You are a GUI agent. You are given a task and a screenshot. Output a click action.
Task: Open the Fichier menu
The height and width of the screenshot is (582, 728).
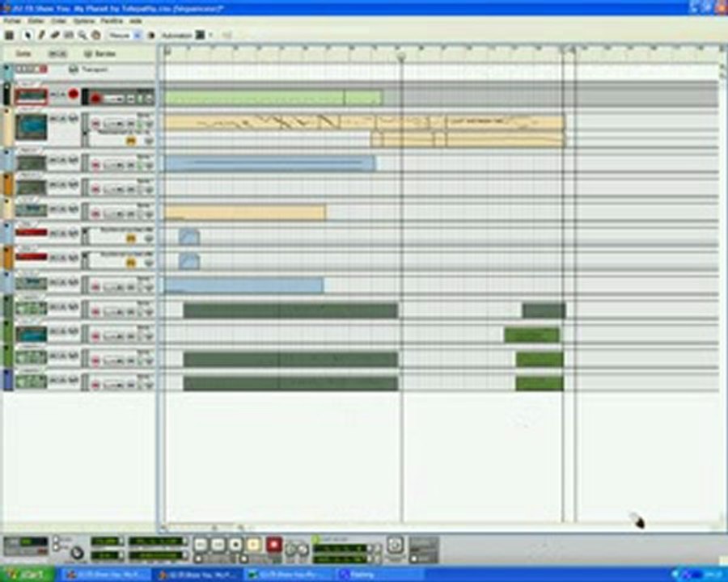pos(12,21)
